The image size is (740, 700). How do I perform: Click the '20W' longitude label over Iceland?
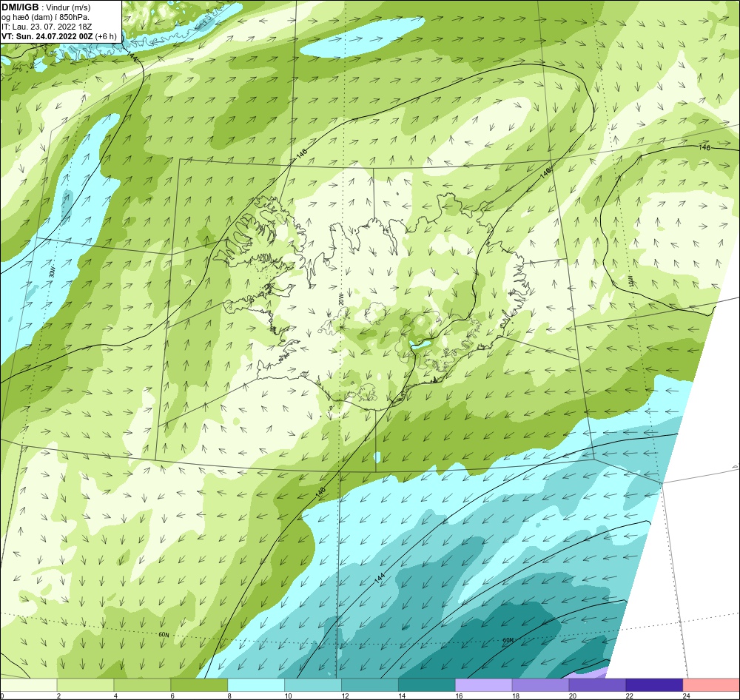point(340,299)
